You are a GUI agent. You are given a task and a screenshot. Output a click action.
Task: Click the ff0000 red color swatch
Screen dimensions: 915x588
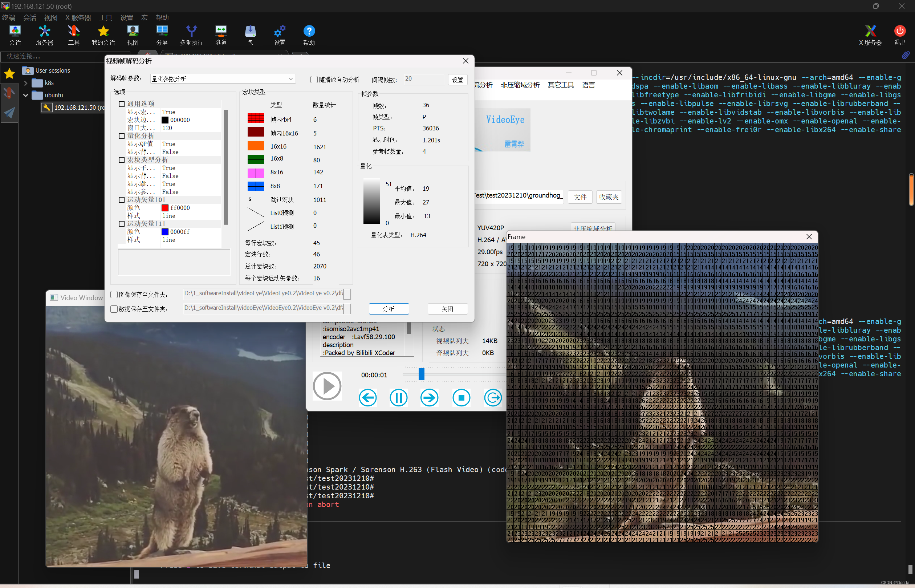pyautogui.click(x=165, y=208)
